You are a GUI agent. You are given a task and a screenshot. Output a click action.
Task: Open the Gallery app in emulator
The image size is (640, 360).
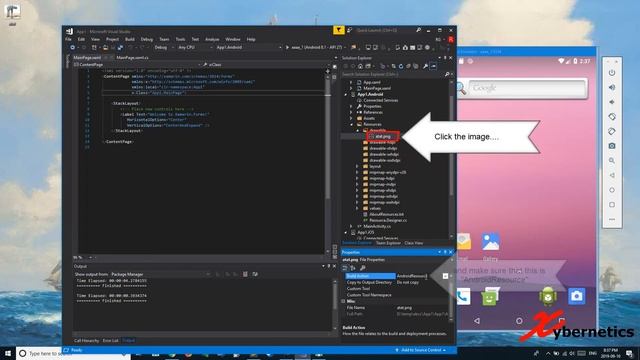click(x=490, y=242)
